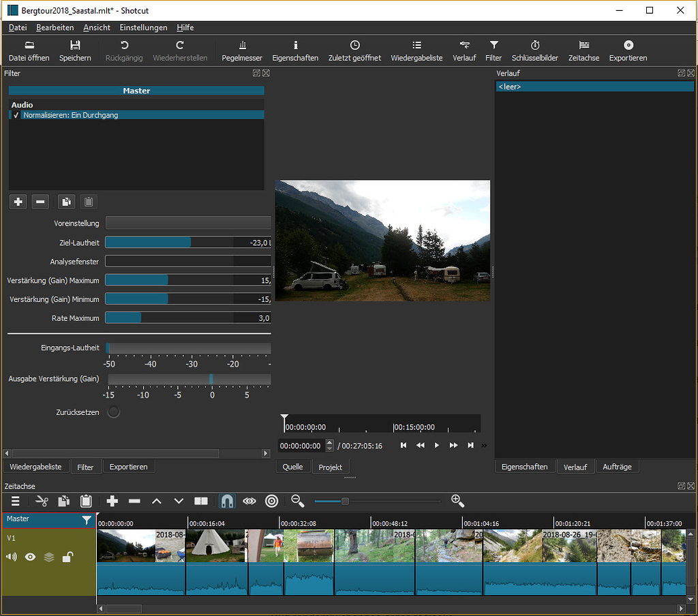Toggle the Zeitachse timeline panel
The height and width of the screenshot is (616, 698).
(583, 50)
